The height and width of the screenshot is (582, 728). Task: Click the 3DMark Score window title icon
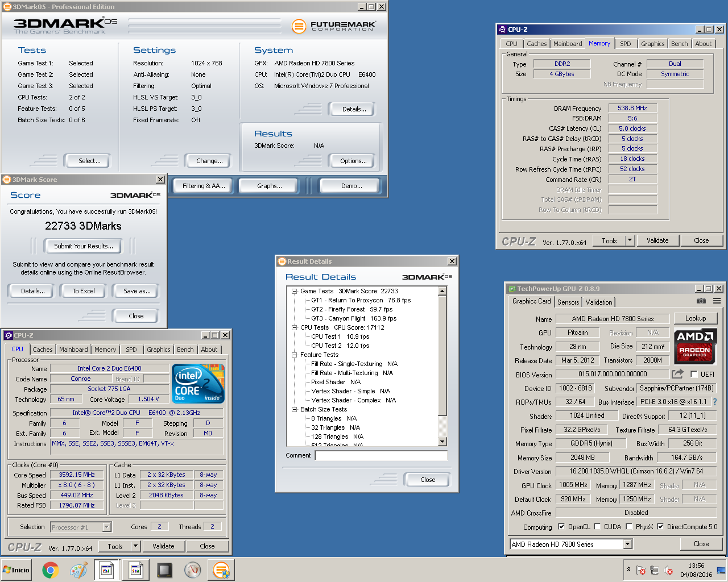click(x=7, y=180)
